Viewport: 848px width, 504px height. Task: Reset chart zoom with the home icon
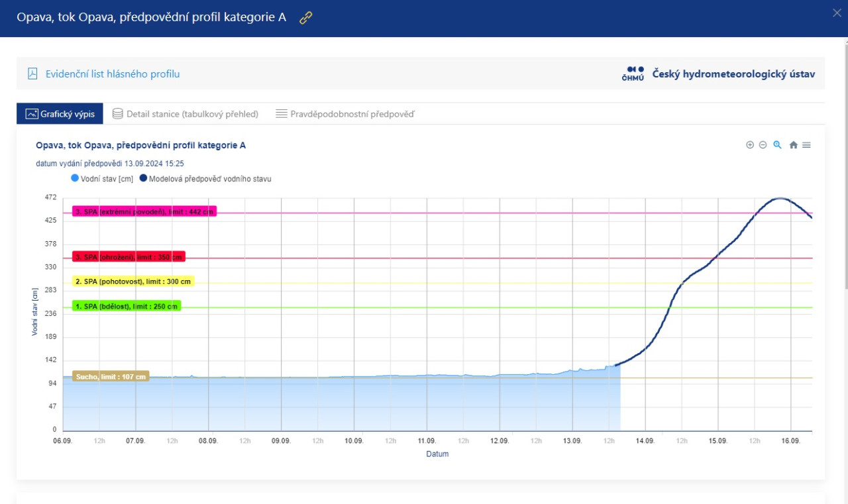[794, 145]
